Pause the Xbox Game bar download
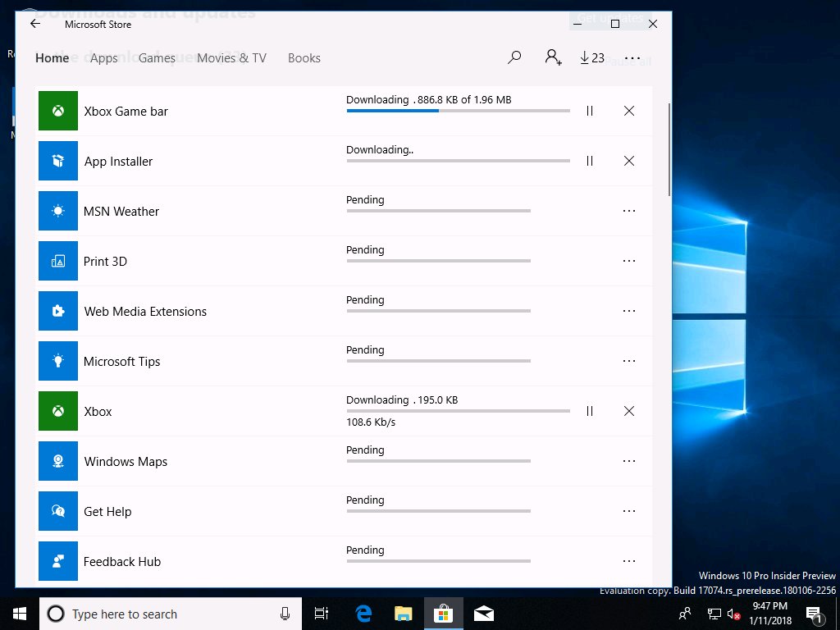Image resolution: width=840 pixels, height=630 pixels. (589, 111)
